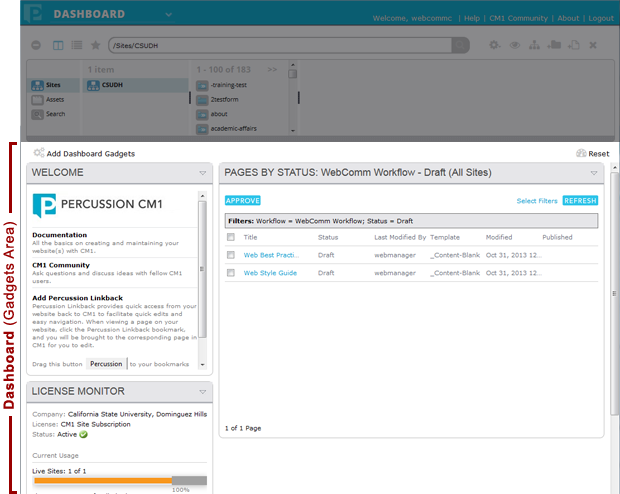Open My Pages star icon
Viewport: 620px width, 494px height.
[96, 45]
